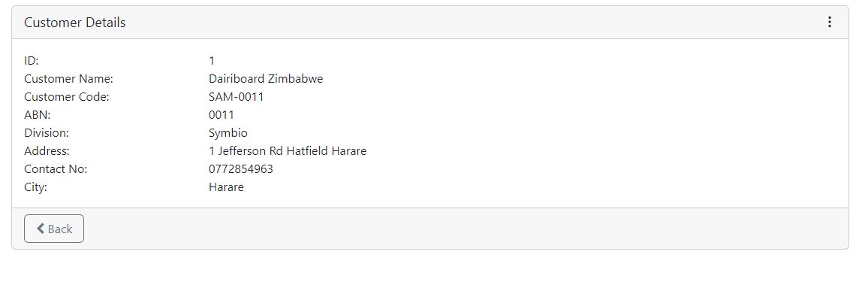
Task: Click the Division value Symbio
Action: click(228, 133)
